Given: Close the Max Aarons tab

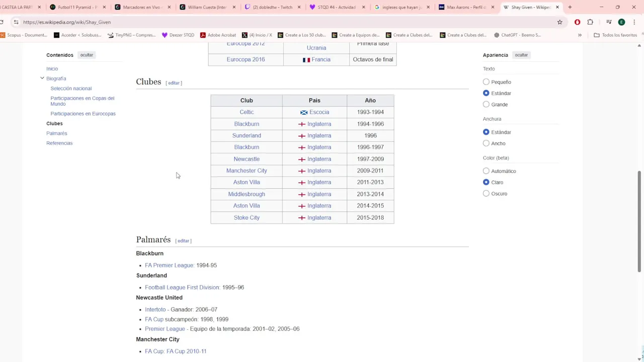Looking at the screenshot, I should click(x=493, y=7).
